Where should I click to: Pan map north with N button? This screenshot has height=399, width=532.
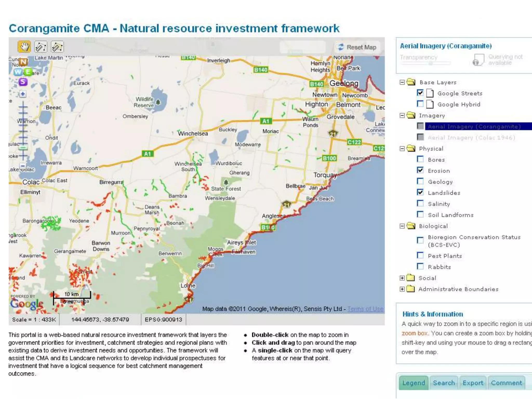[23, 62]
